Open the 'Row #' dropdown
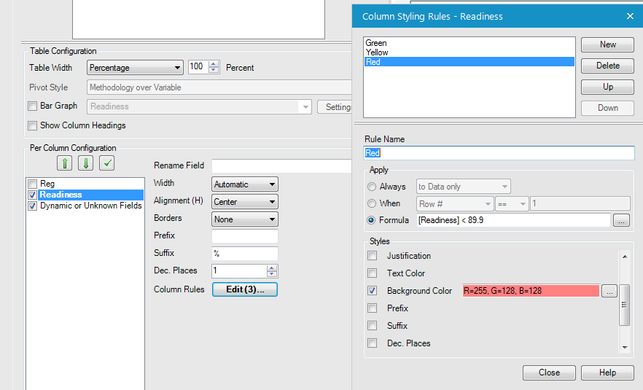The image size is (643, 390). click(x=454, y=204)
